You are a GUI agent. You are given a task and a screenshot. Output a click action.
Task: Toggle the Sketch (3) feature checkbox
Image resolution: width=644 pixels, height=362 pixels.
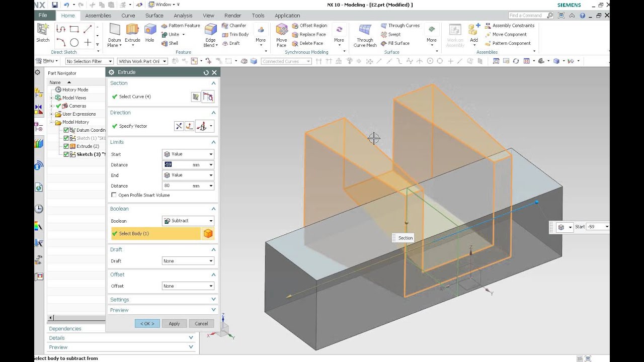tap(66, 154)
